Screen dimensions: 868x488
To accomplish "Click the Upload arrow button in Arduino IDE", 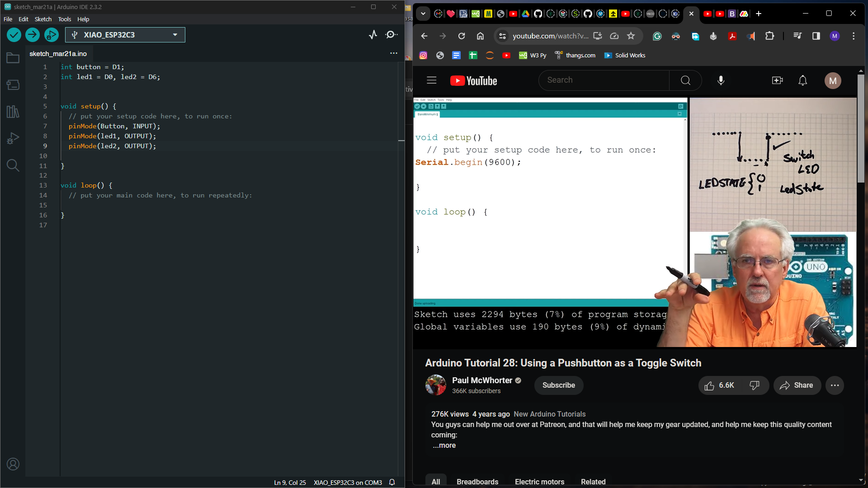I will coord(33,35).
